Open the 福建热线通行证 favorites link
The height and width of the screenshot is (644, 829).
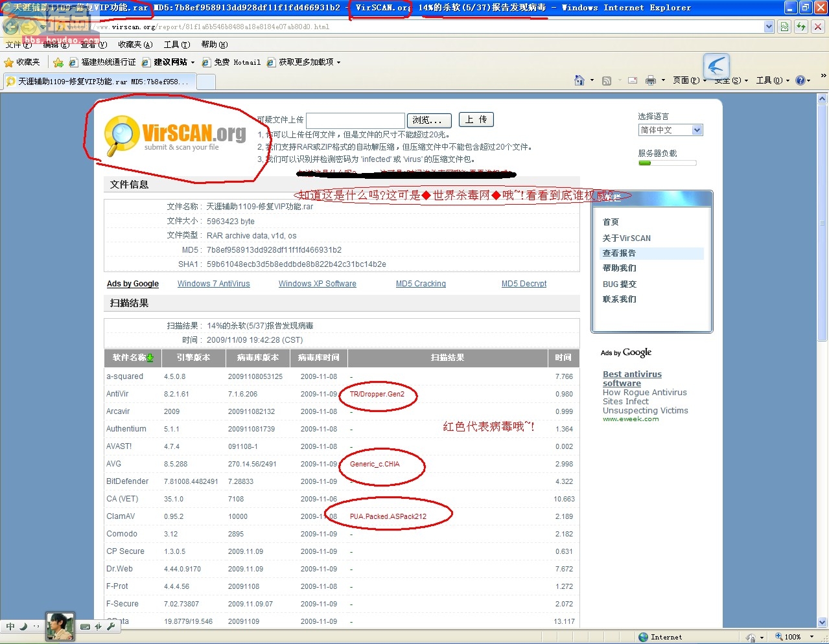pyautogui.click(x=103, y=62)
